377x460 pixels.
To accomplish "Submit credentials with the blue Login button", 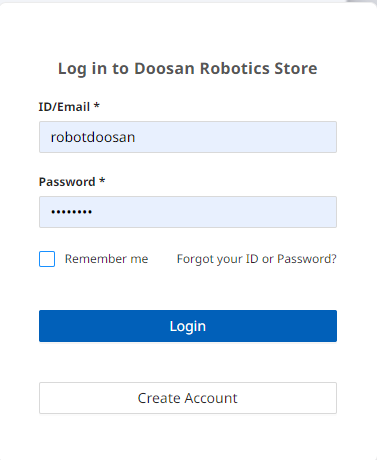I will [188, 326].
